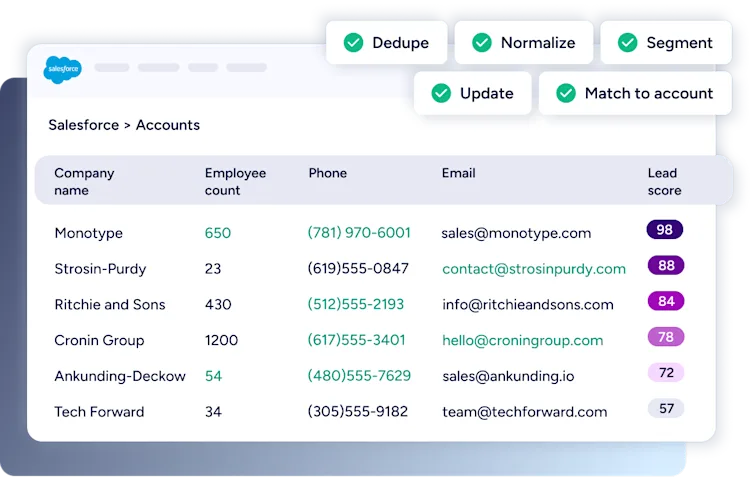Click email info@ritchieandsons.com
The height and width of the screenshot is (500, 750).
[x=528, y=305]
